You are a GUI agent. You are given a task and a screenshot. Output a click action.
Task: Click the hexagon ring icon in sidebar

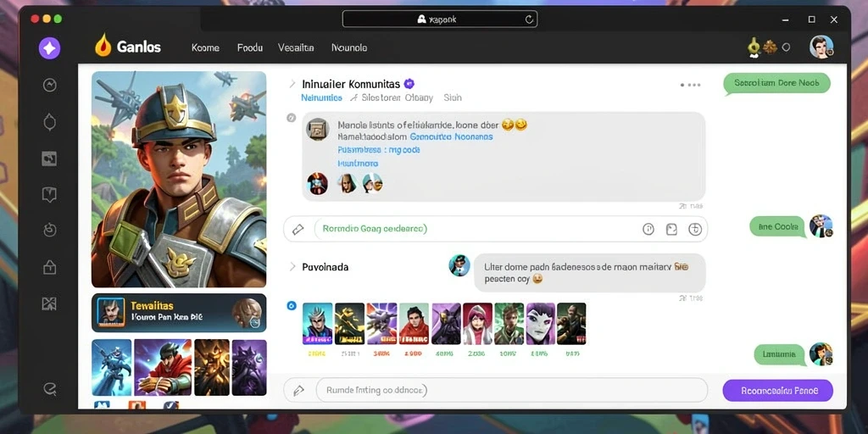pyautogui.click(x=50, y=122)
